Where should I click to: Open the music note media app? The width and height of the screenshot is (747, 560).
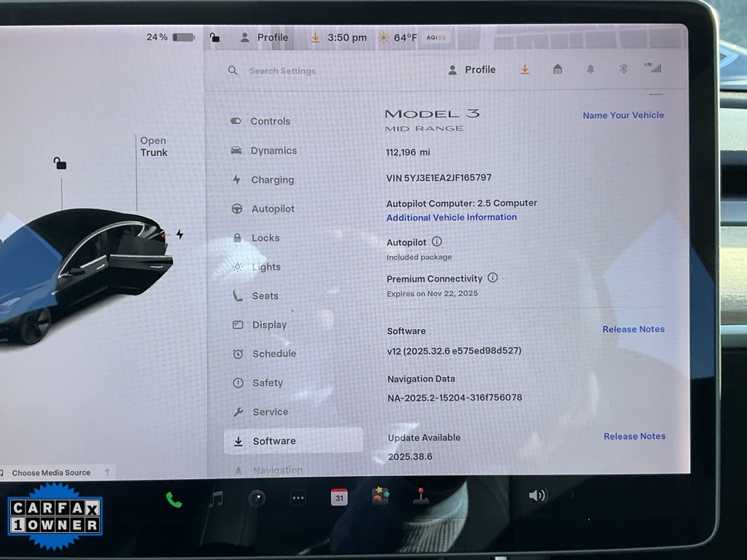click(215, 499)
